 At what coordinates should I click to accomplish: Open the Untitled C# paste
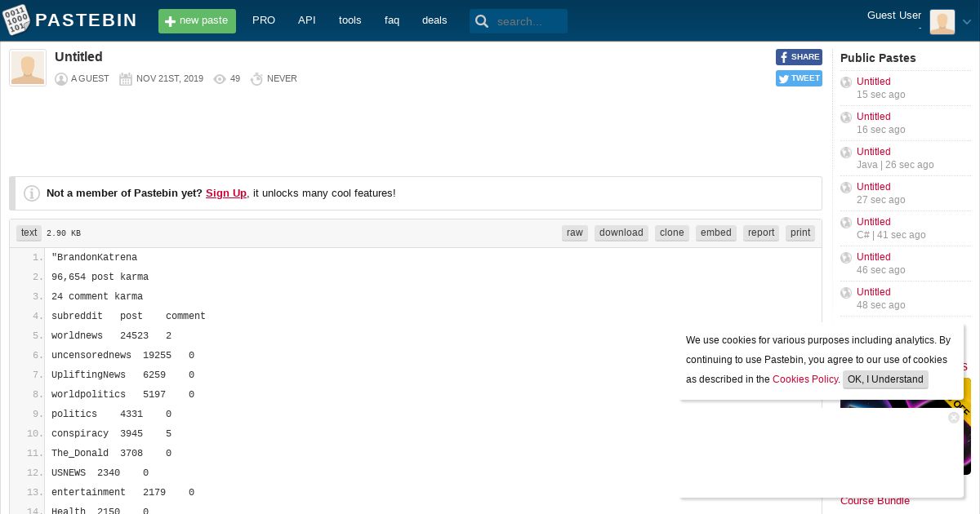coord(874,222)
